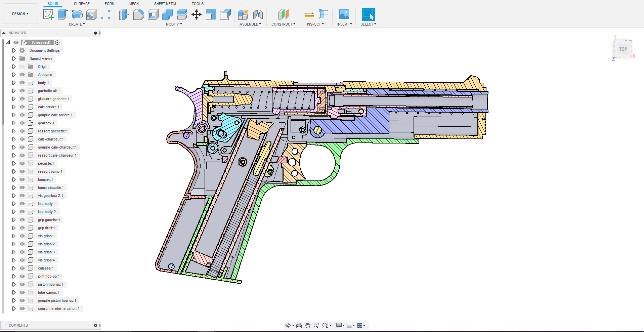
Task: Toggle visibility of gachette alt:1
Action: 22,91
